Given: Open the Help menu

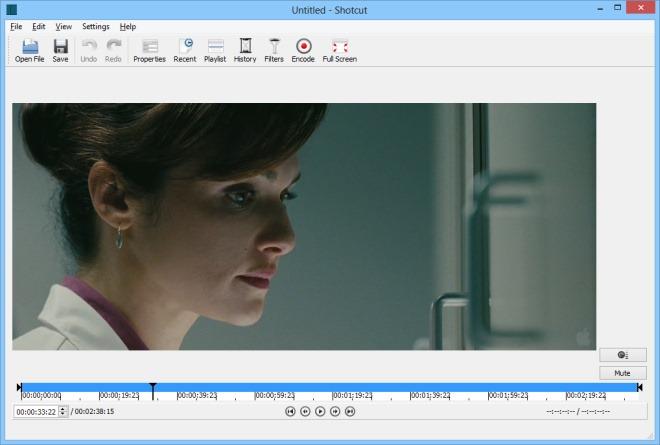Looking at the screenshot, I should pos(128,26).
